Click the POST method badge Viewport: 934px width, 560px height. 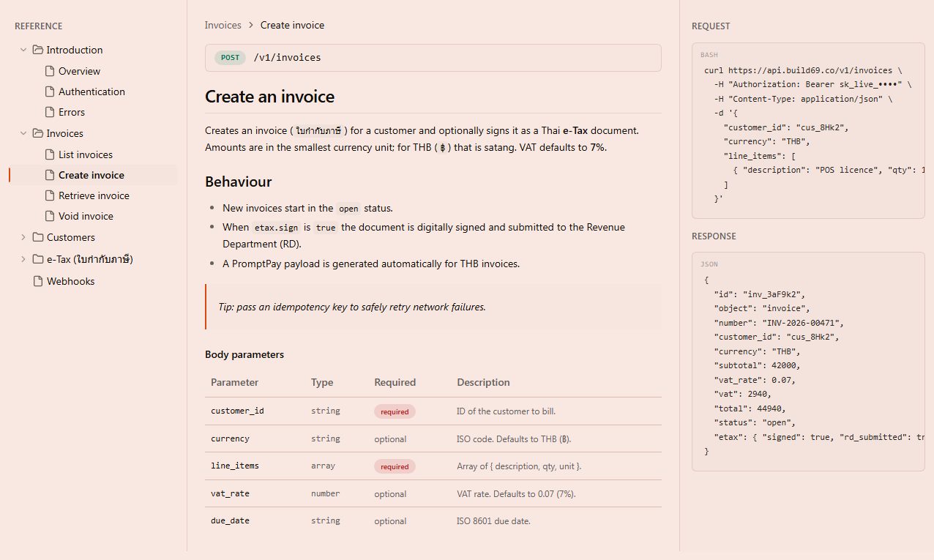pyautogui.click(x=230, y=58)
